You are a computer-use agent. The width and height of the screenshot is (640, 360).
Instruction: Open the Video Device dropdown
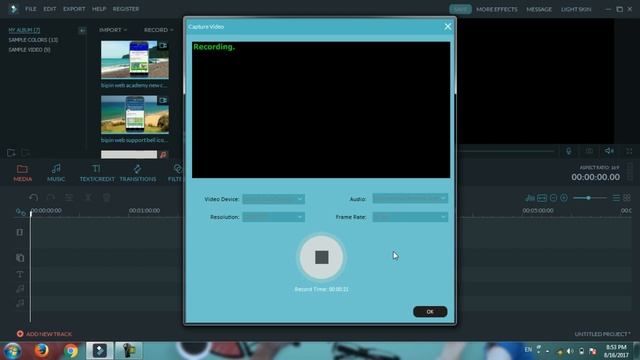coord(273,199)
